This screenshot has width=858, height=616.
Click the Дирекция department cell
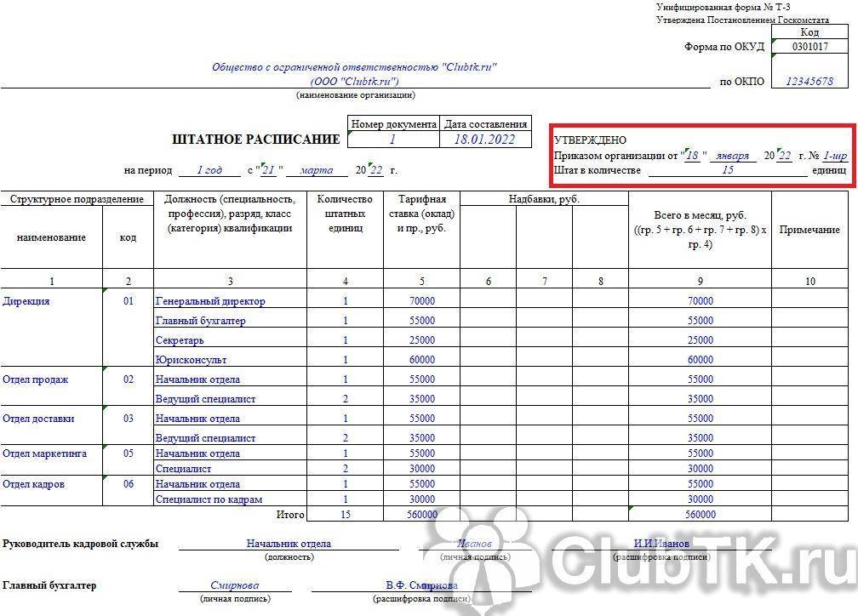point(26,301)
